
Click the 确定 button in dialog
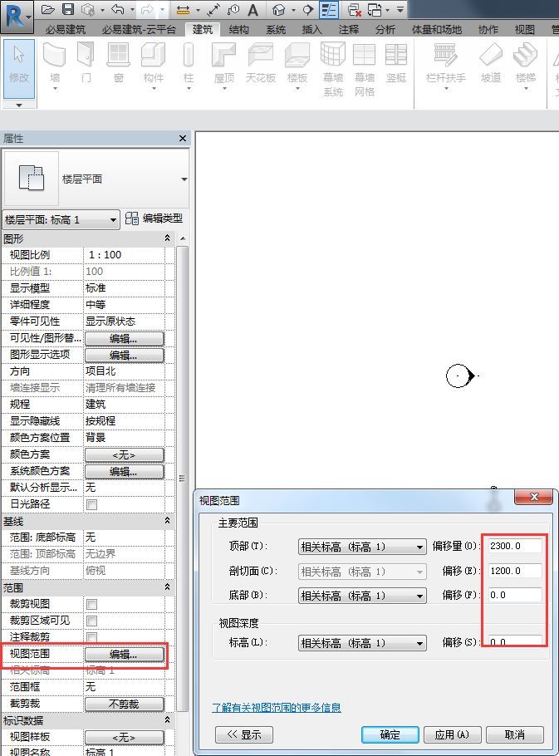coord(390,734)
